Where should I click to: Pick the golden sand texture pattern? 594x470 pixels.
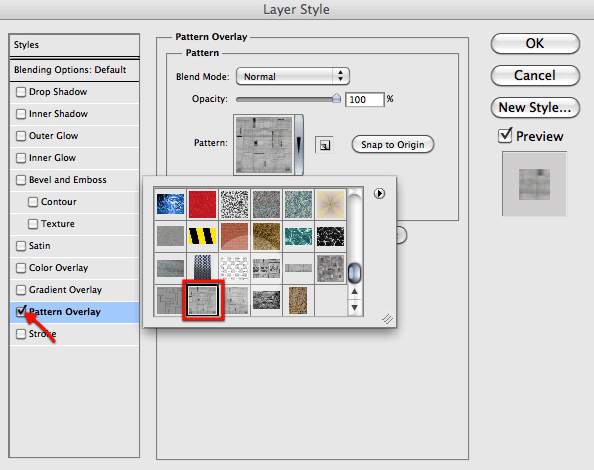[266, 236]
